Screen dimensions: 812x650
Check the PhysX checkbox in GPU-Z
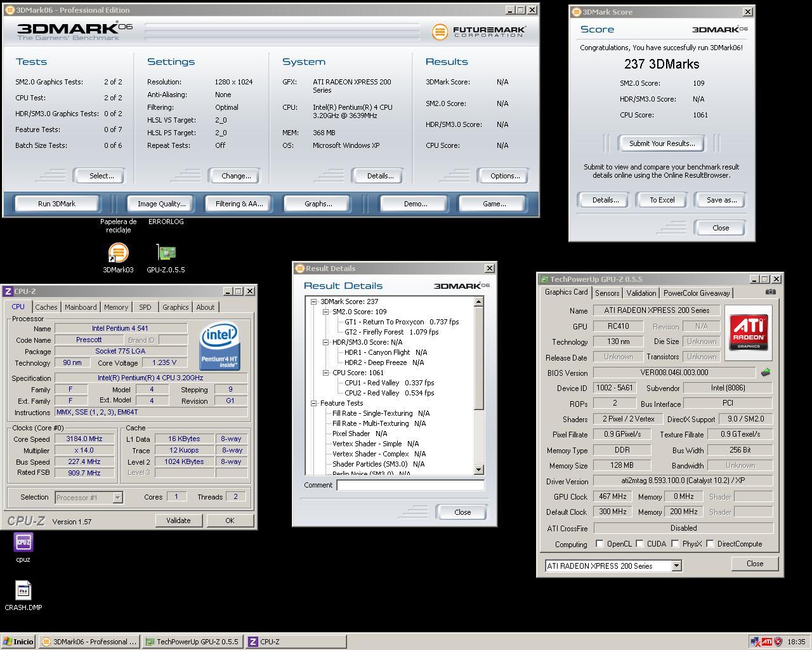(x=675, y=544)
